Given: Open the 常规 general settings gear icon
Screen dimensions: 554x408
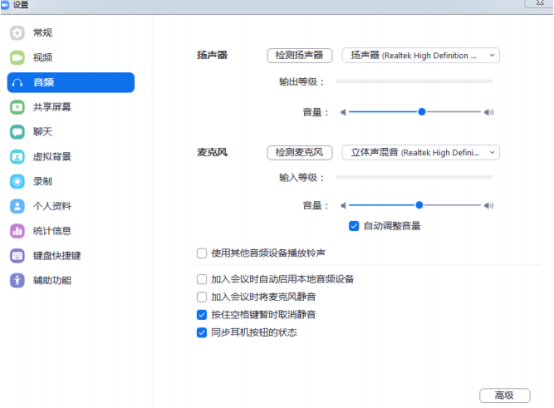Looking at the screenshot, I should [17, 33].
